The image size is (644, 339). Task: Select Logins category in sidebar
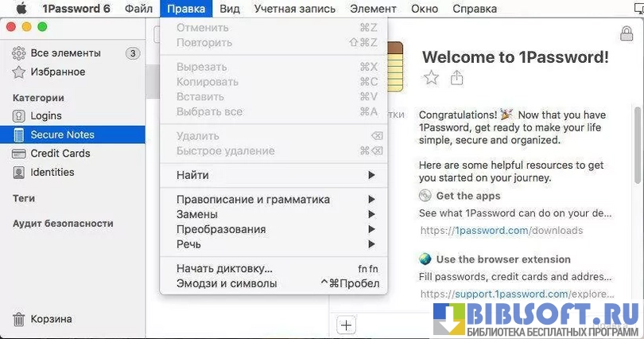45,115
